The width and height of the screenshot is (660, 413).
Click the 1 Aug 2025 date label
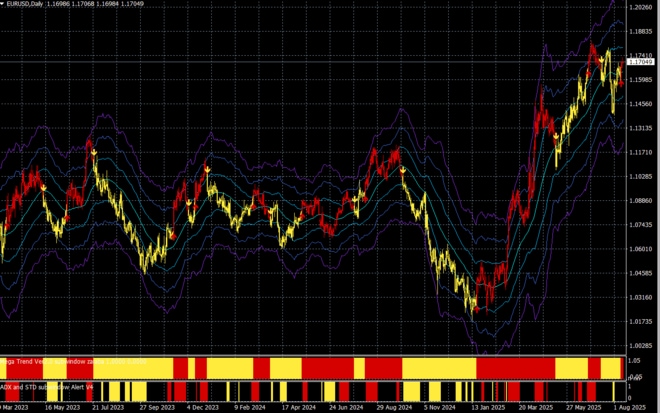click(629, 408)
